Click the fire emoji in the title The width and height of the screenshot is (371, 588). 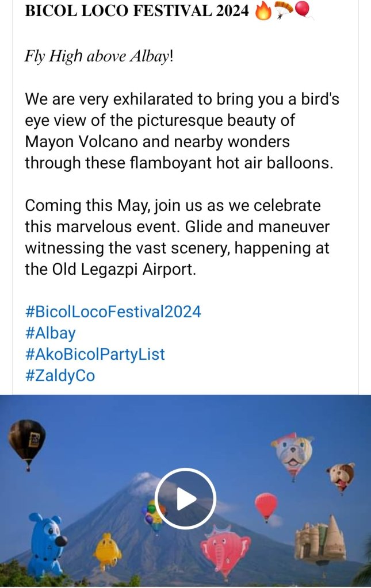point(263,11)
